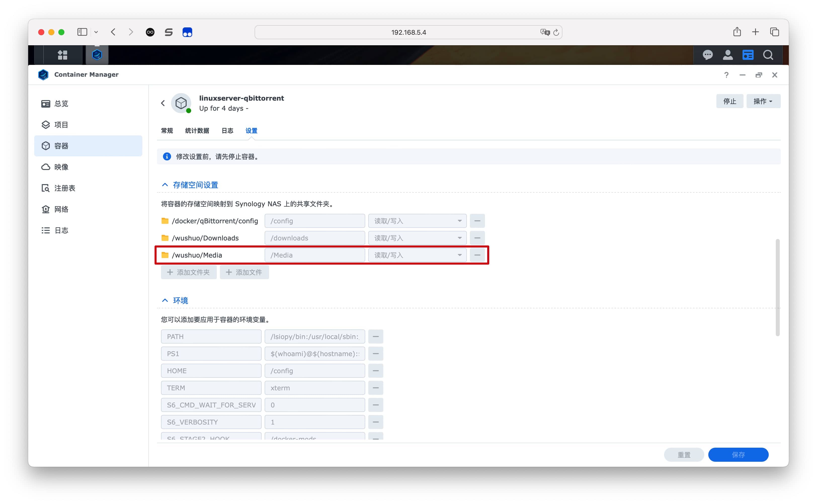Click the help question mark icon
This screenshot has width=817, height=504.
[x=726, y=75]
